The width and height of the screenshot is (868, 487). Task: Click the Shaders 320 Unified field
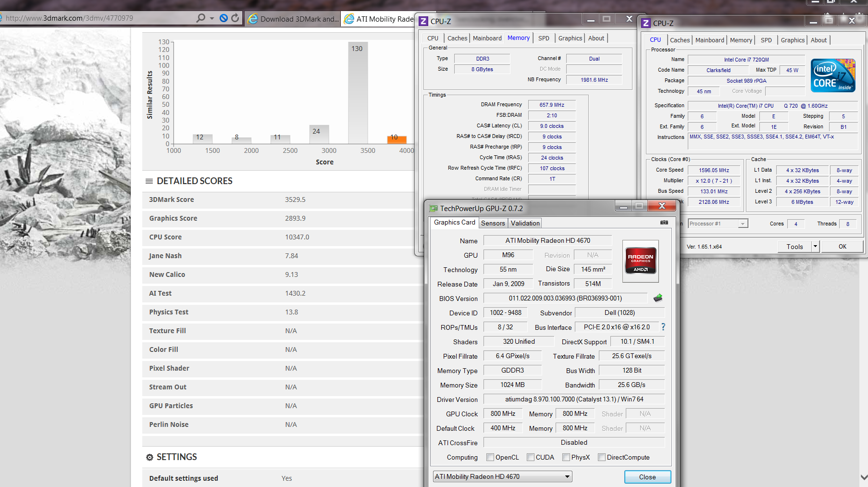519,341
